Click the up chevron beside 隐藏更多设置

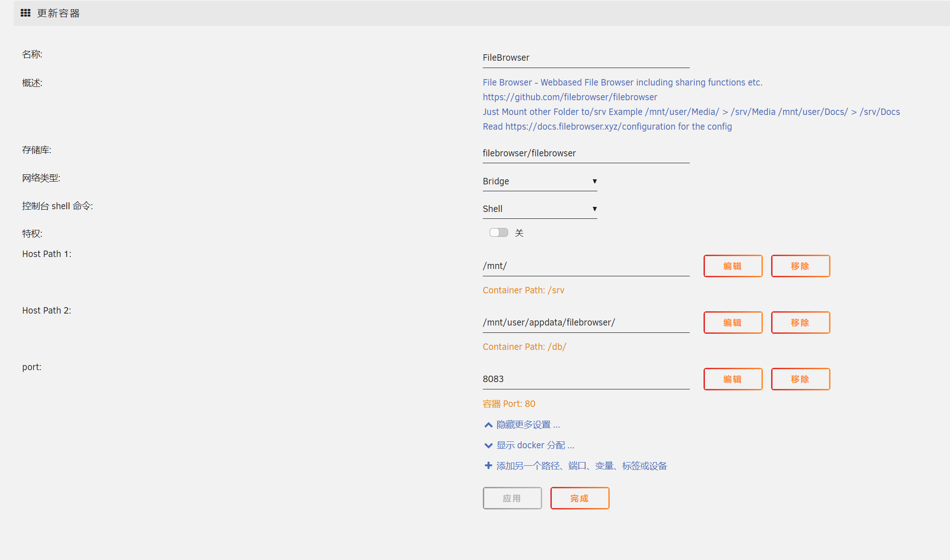(x=488, y=425)
